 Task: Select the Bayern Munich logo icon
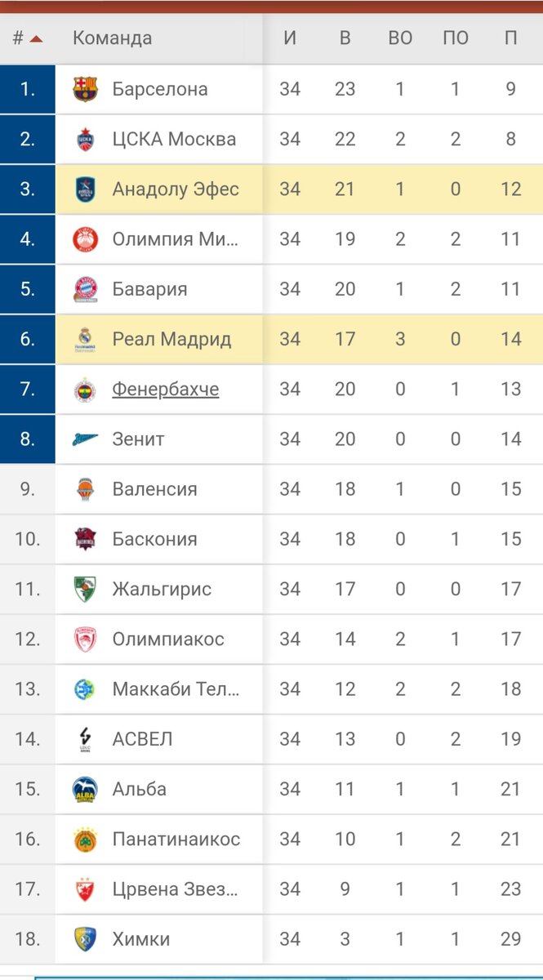[x=85, y=288]
